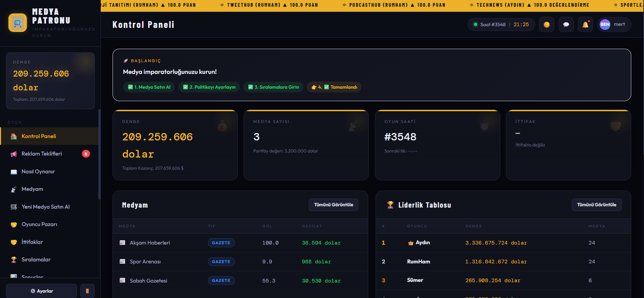Toggle the sun theme switch in header

point(547,25)
